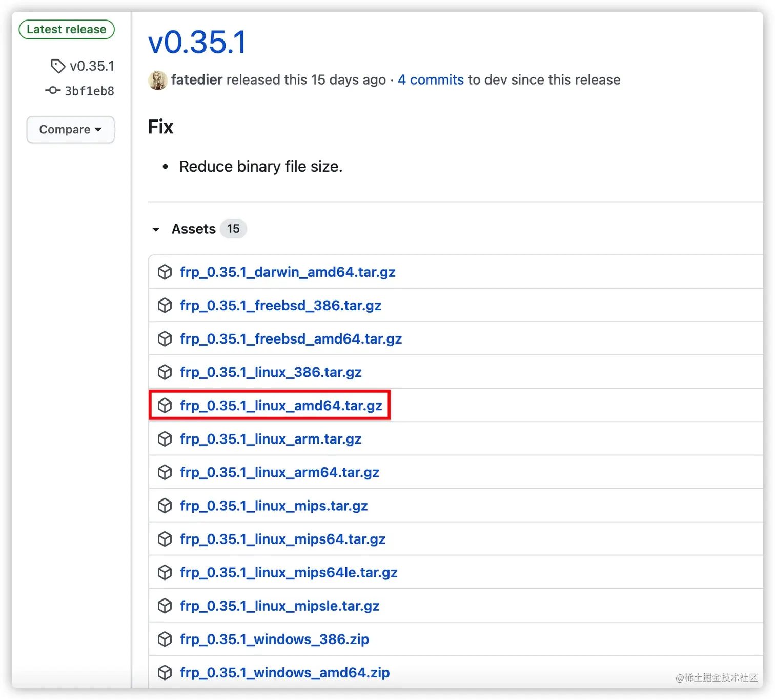This screenshot has height=700, width=775.
Task: Click the Assets heading label
Action: 193,229
